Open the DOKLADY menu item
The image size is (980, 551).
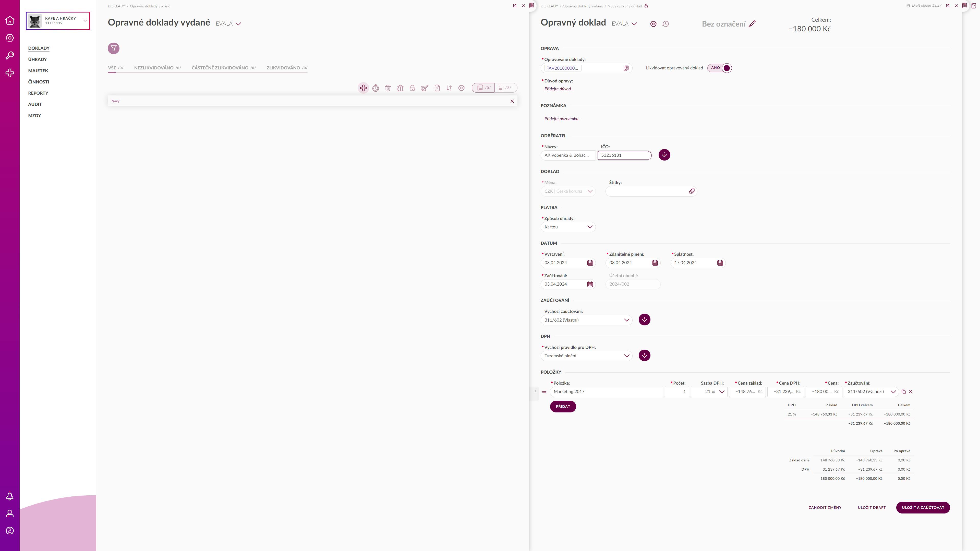pos(39,48)
